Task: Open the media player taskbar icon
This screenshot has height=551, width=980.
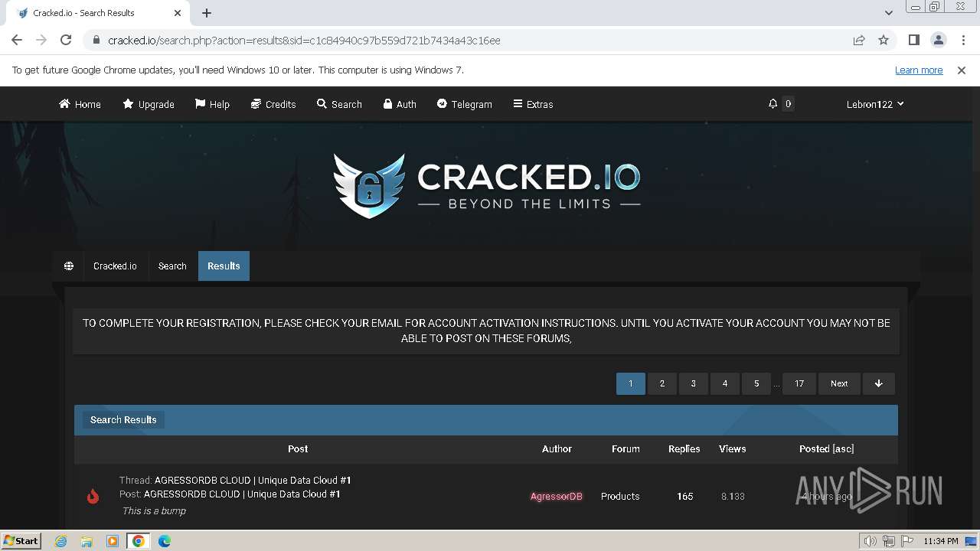Action: coord(113,541)
